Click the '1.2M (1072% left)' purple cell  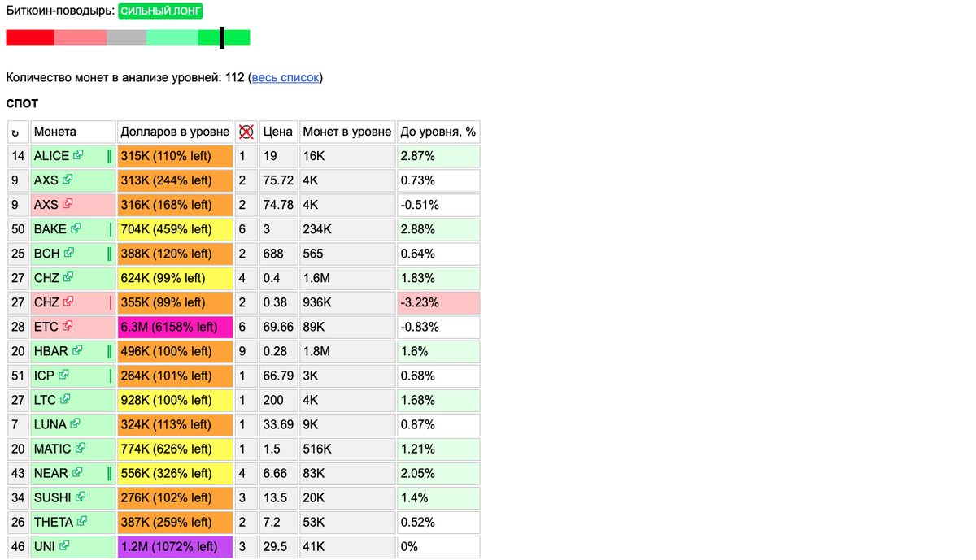[x=175, y=546]
